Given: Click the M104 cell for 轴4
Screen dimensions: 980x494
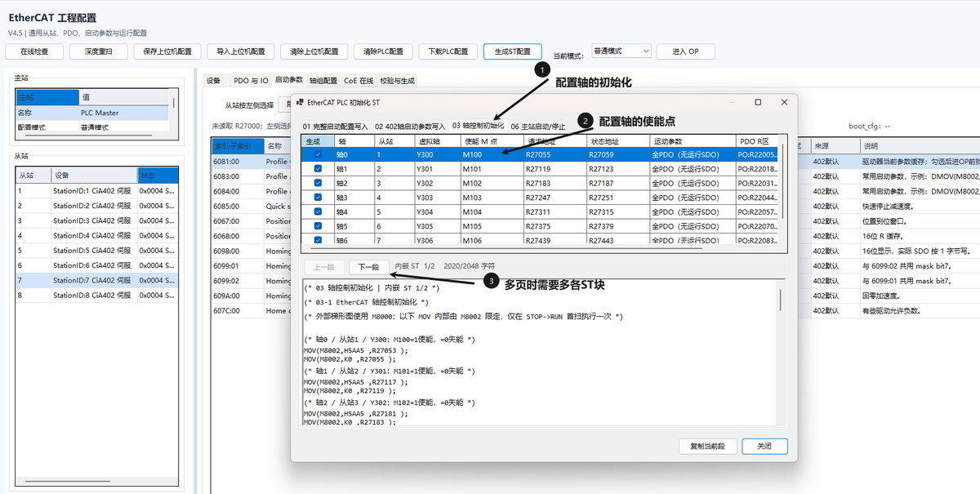Looking at the screenshot, I should (x=491, y=212).
